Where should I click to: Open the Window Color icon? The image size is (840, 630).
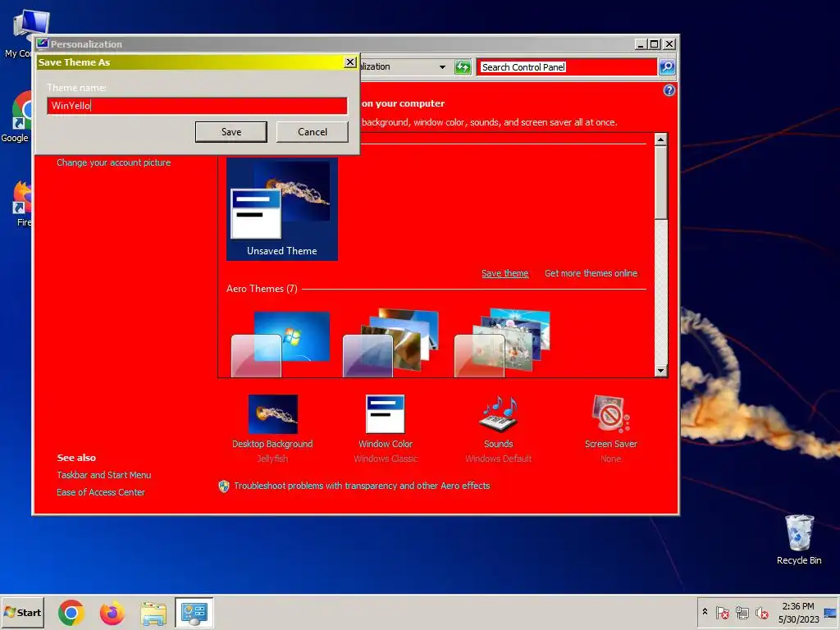coord(386,414)
